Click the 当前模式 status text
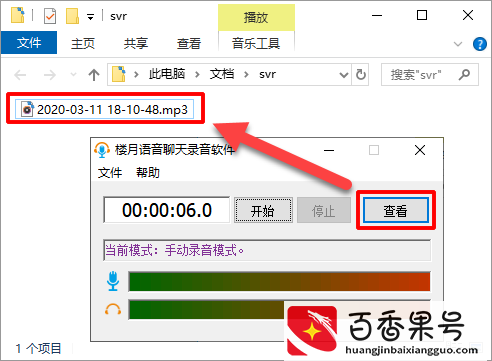The image size is (492, 361). pyautogui.click(x=175, y=250)
